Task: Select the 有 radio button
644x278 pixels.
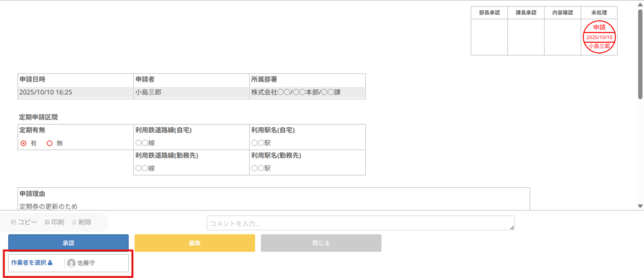Action: click(x=23, y=143)
